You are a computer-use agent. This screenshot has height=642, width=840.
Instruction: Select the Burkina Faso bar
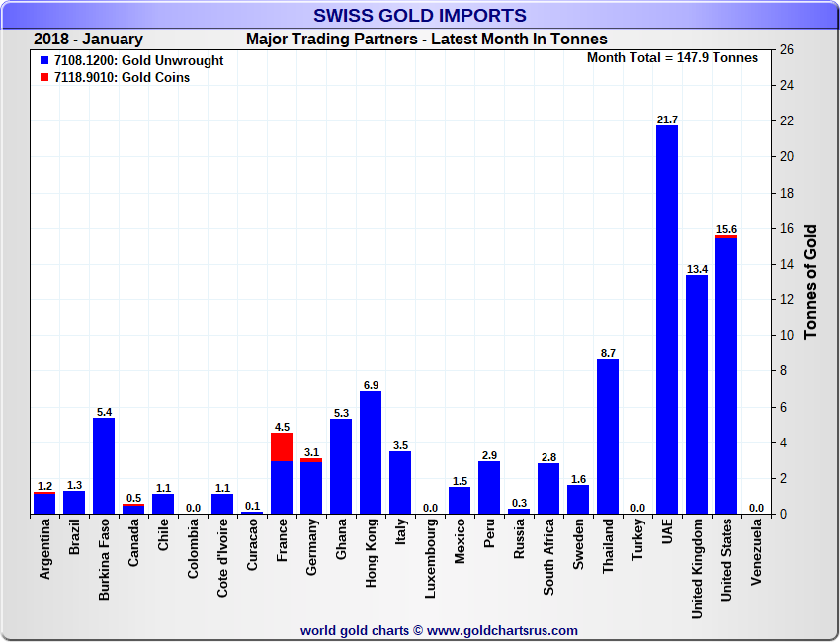coord(104,465)
